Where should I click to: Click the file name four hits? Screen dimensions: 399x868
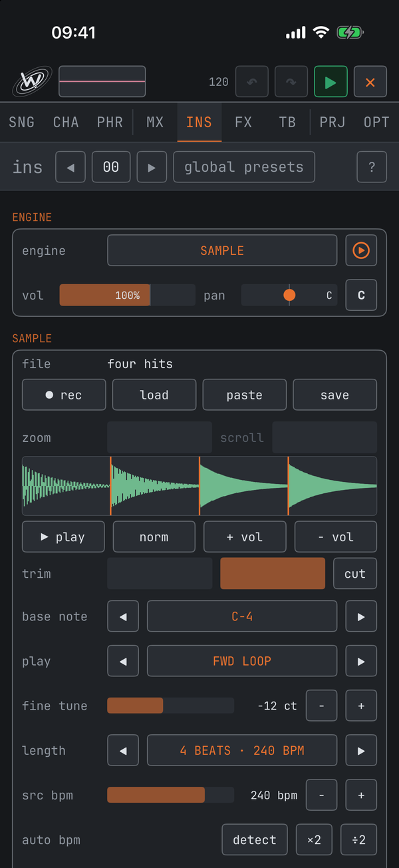pos(140,364)
